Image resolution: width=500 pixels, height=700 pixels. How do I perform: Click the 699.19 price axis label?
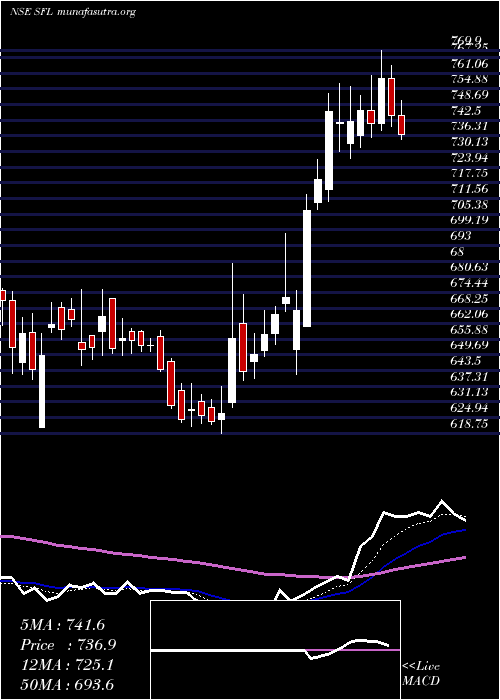tap(469, 220)
